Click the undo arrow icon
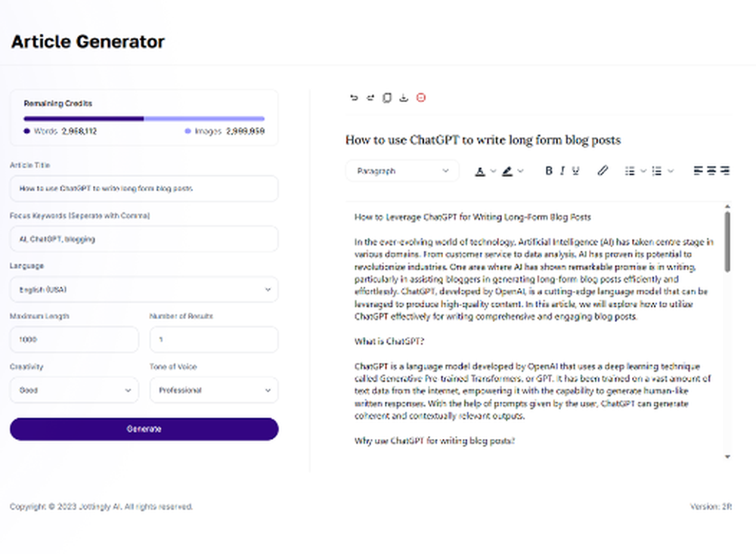 (x=354, y=97)
